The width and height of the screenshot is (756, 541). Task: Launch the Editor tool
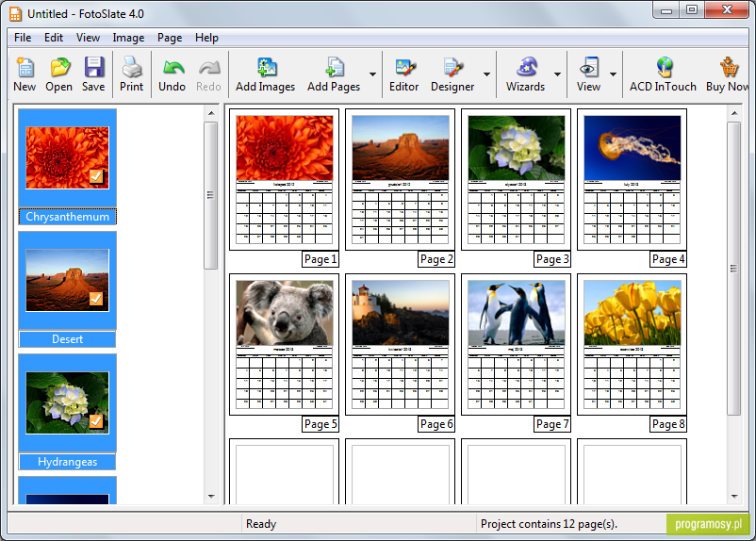404,74
